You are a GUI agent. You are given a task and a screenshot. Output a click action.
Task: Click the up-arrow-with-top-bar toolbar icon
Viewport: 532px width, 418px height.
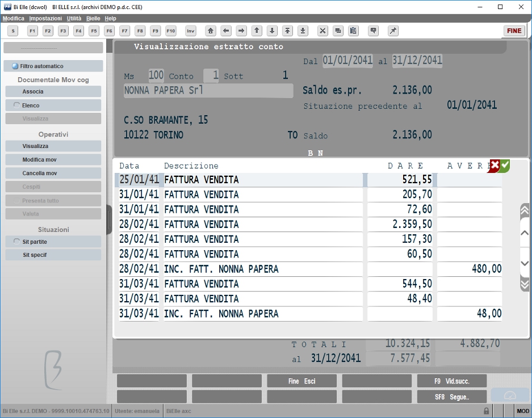tap(287, 31)
